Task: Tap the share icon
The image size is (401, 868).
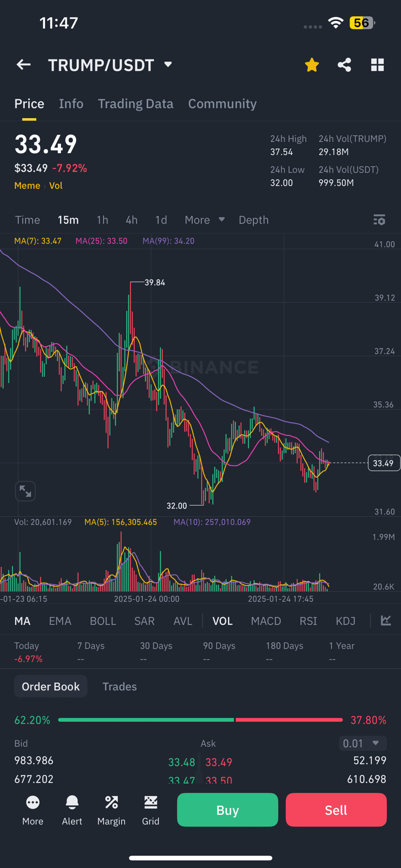Action: 344,65
